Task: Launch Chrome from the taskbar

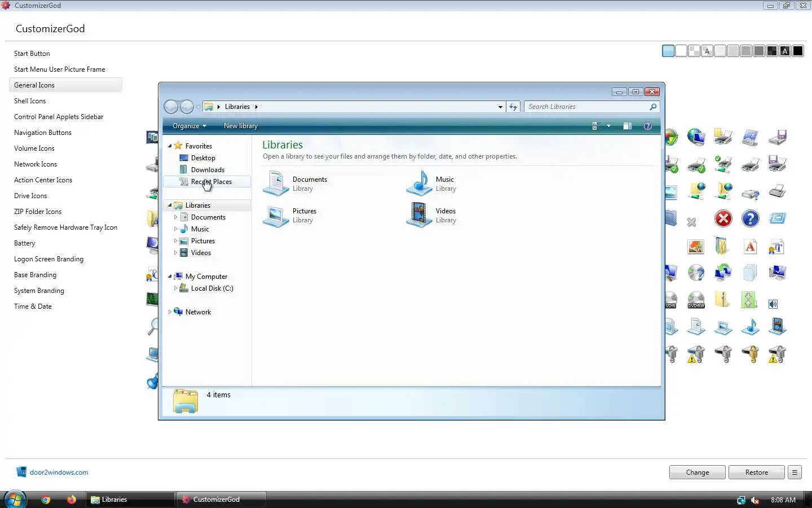Action: point(46,500)
